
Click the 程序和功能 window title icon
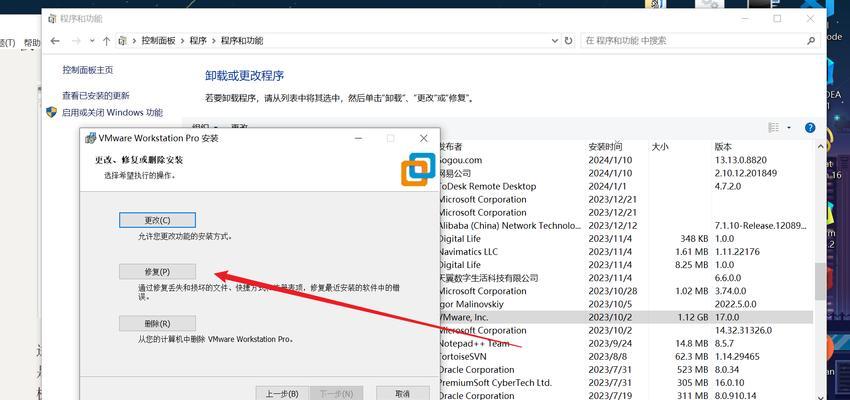coord(52,18)
